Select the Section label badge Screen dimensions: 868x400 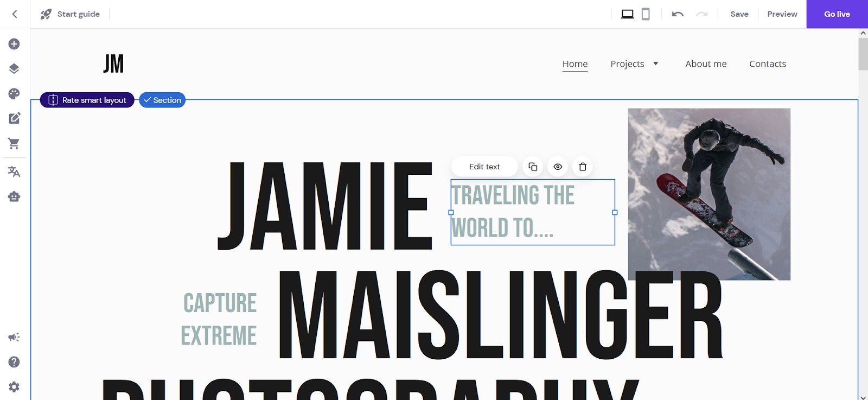click(162, 100)
